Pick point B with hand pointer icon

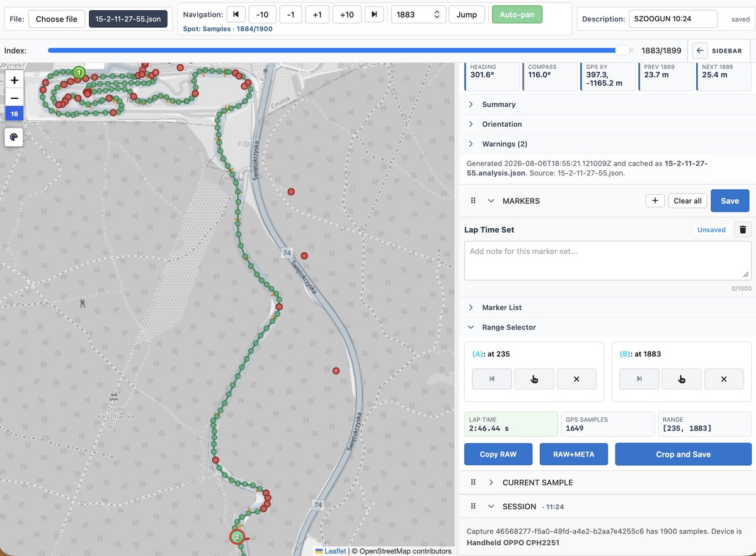tap(682, 379)
